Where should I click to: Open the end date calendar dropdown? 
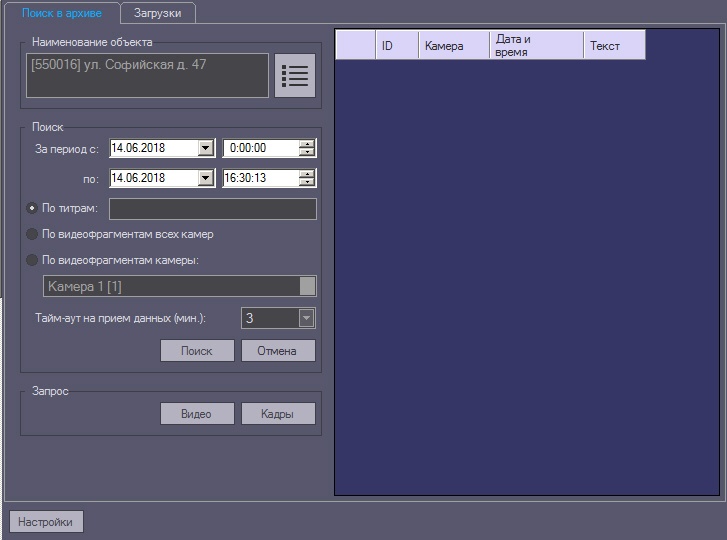click(206, 178)
